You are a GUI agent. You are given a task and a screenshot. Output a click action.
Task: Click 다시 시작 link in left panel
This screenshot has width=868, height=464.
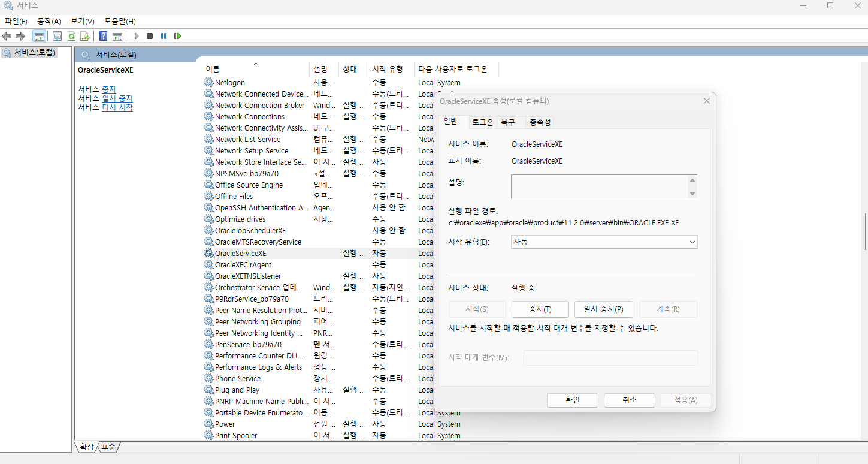(x=117, y=107)
